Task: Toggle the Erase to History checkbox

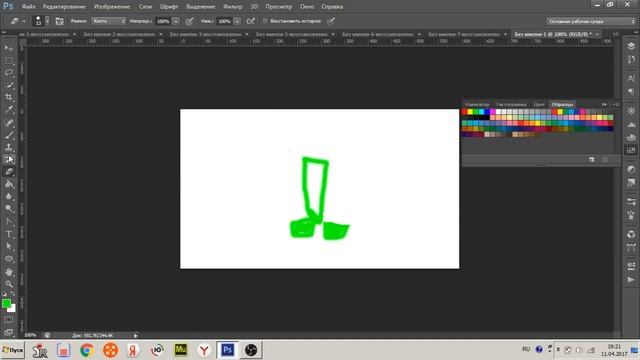Action: click(x=265, y=21)
